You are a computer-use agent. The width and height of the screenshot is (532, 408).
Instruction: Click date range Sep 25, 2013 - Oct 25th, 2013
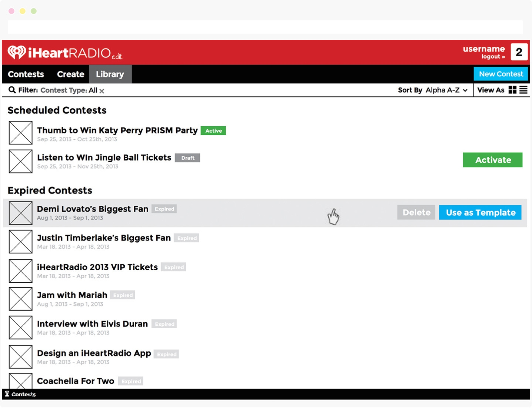[77, 139]
